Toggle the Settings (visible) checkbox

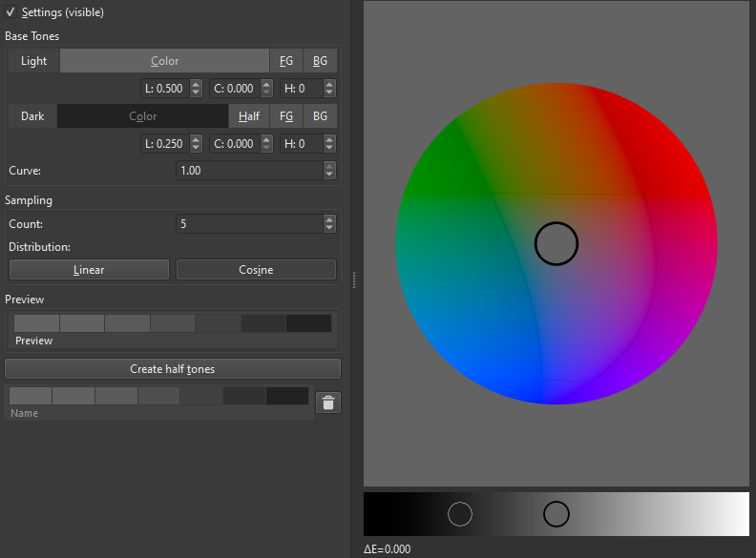click(x=10, y=12)
